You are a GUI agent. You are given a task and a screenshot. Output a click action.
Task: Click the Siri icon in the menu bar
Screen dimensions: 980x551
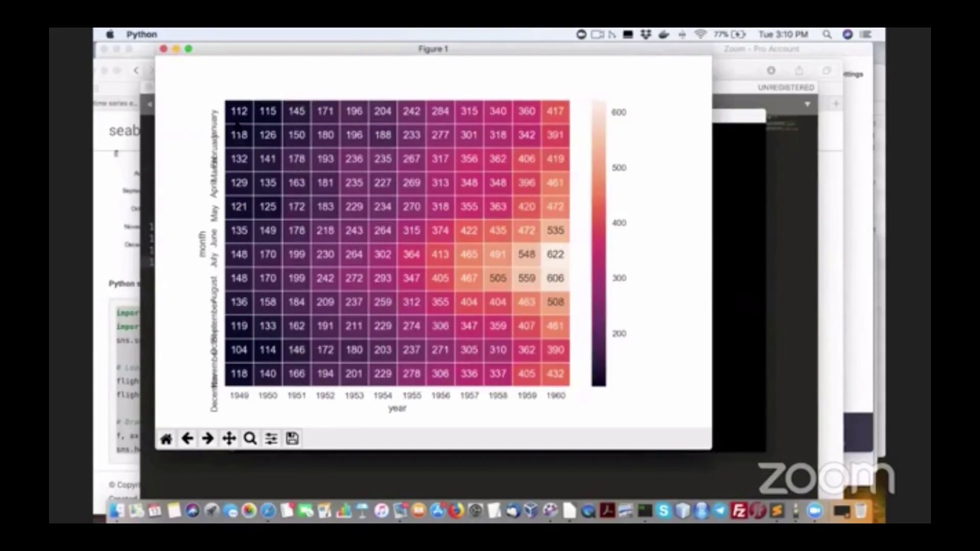coord(848,34)
